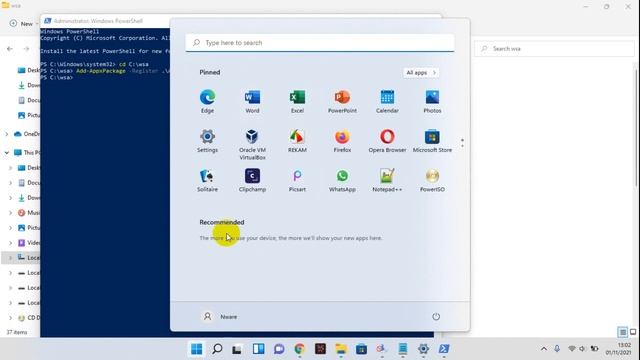Open WhatsApp from pinned apps
The width and height of the screenshot is (640, 360).
click(342, 180)
